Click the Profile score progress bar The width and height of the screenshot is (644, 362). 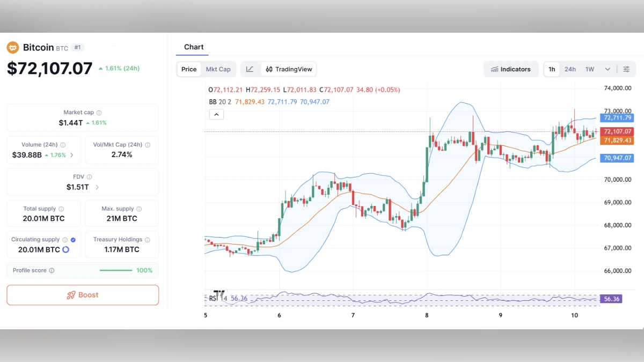(x=115, y=270)
